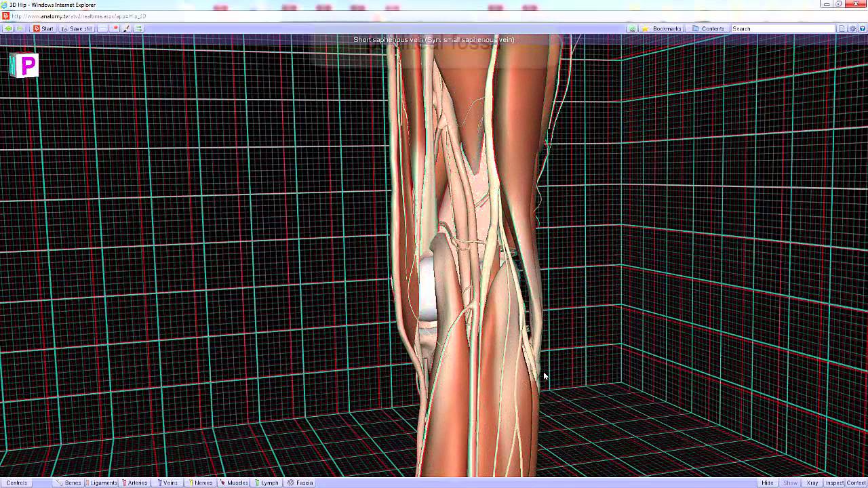Click the document page icon next to Search

tap(843, 28)
